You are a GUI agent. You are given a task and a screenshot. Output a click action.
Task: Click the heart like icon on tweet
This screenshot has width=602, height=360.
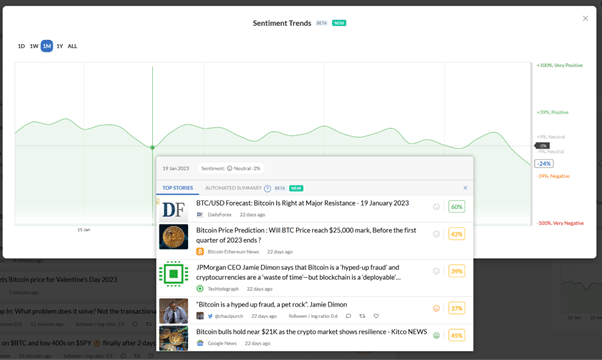click(376, 316)
